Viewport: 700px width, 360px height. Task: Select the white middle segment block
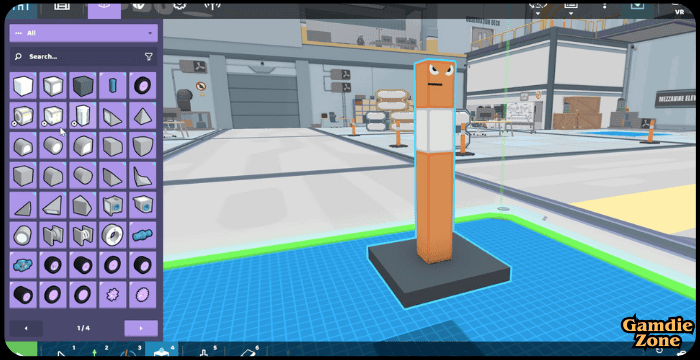pyautogui.click(x=435, y=130)
